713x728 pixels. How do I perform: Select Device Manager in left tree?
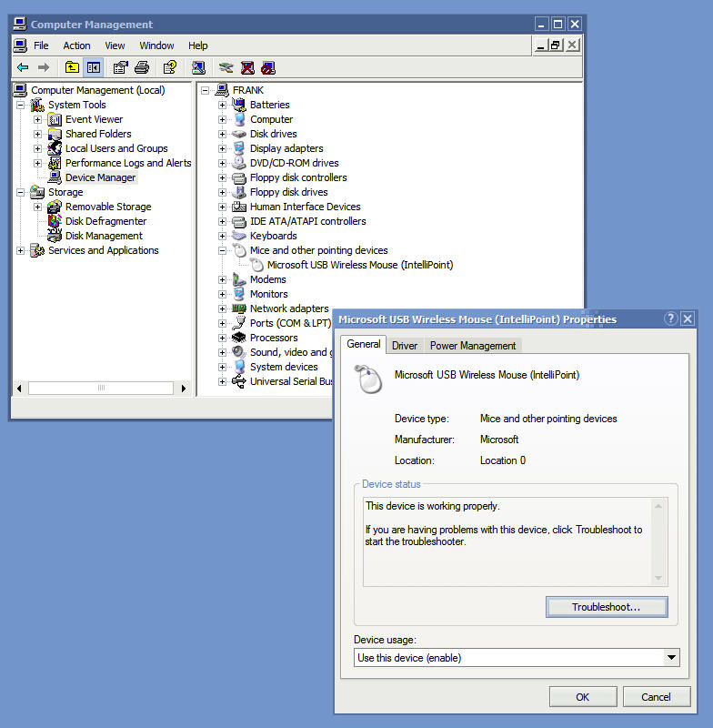tap(101, 177)
